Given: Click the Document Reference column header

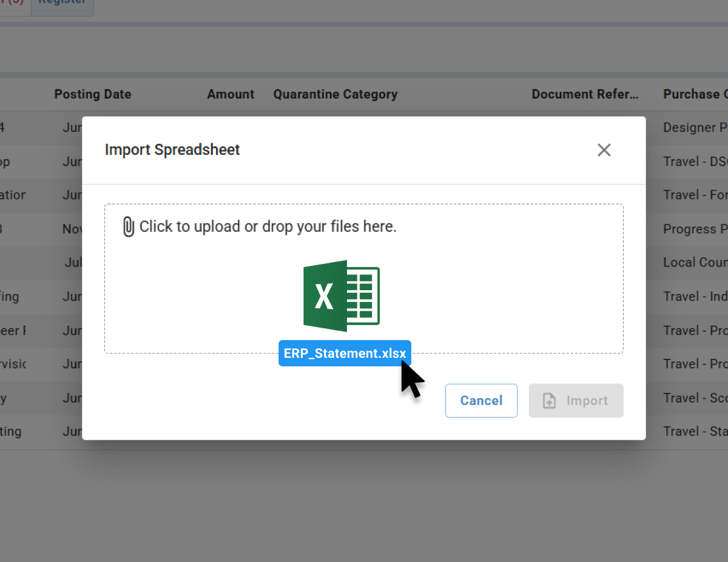Looking at the screenshot, I should 585,94.
